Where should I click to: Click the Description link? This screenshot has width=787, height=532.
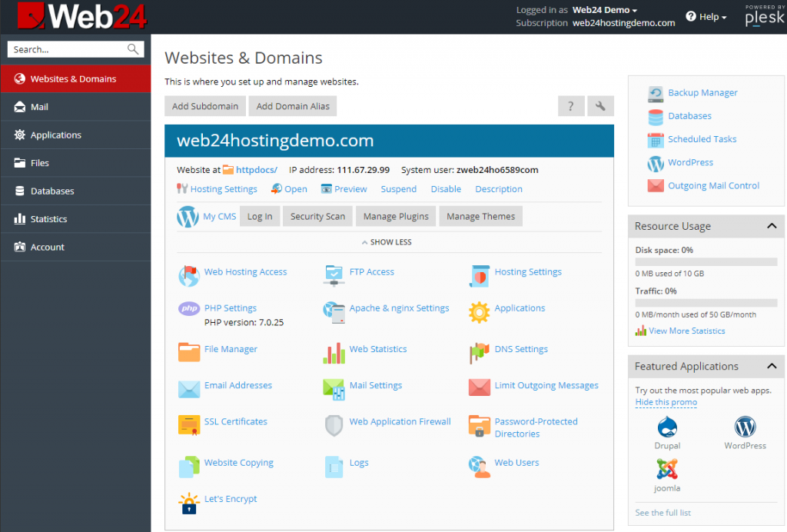point(499,188)
